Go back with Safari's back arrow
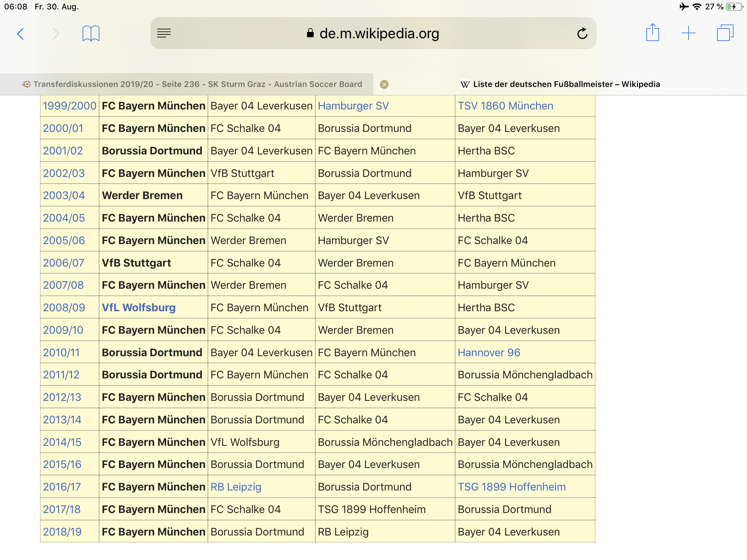 point(20,34)
